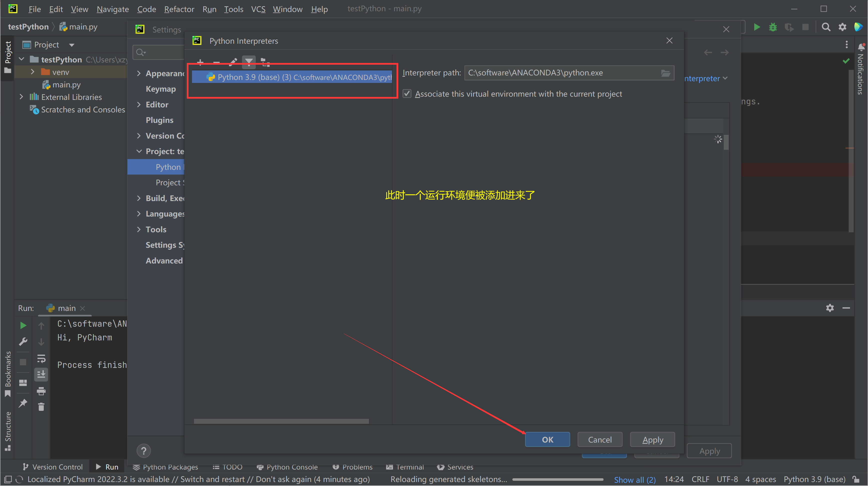Viewport: 868px width, 486px height.
Task: Toggle the filter funnel in Python Interpreters
Action: [249, 62]
